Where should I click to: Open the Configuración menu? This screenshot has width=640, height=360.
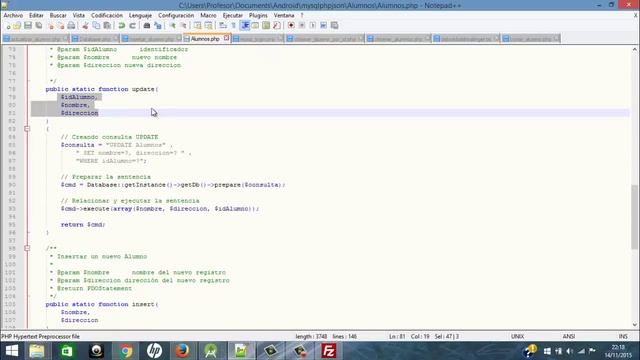(176, 15)
